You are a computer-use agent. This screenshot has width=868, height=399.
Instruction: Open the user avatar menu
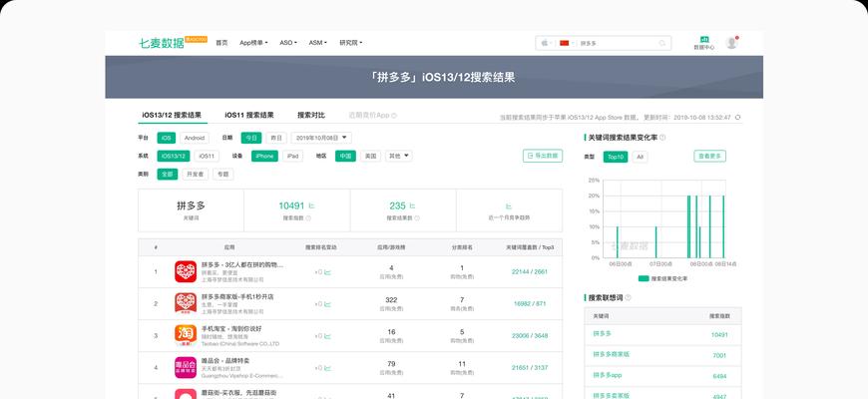(x=731, y=43)
